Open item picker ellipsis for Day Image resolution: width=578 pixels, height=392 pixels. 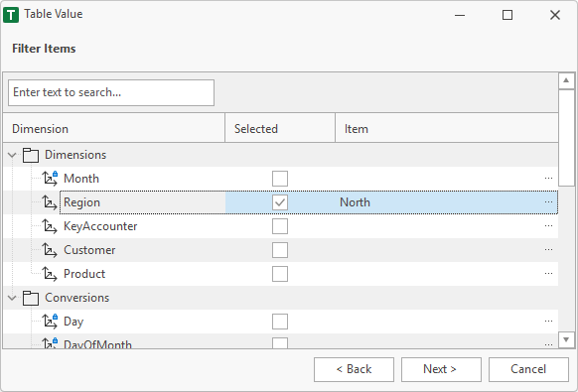548,322
